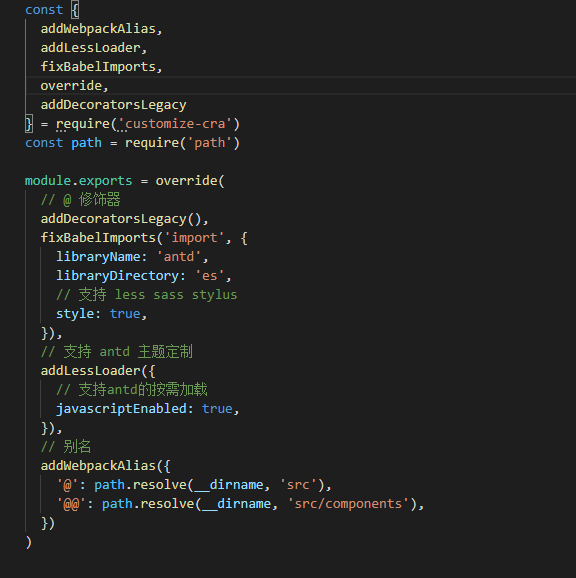Click the 'customize-cra' string
Screen dimensions: 576x578
(x=175, y=124)
